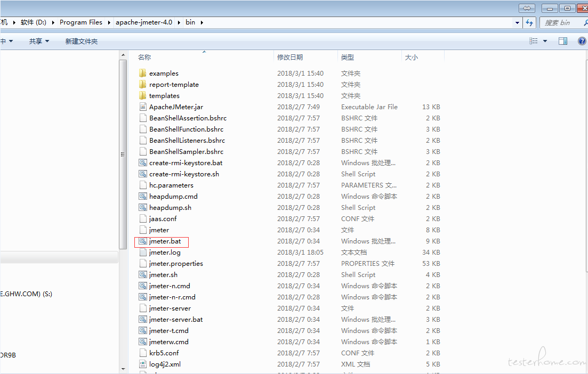This screenshot has width=588, height=374.
Task: Select the ApacheJMeter.jar file icon
Action: pyautogui.click(x=142, y=107)
